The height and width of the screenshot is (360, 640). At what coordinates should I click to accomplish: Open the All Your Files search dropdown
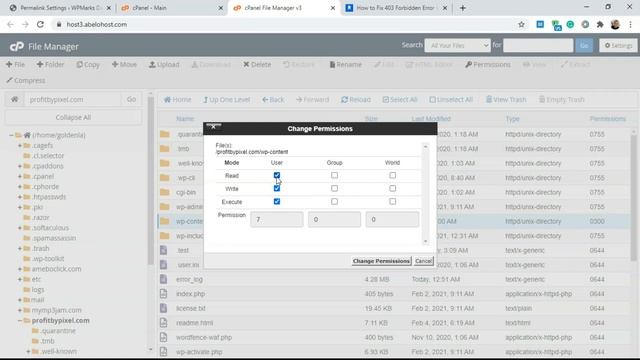pos(457,45)
